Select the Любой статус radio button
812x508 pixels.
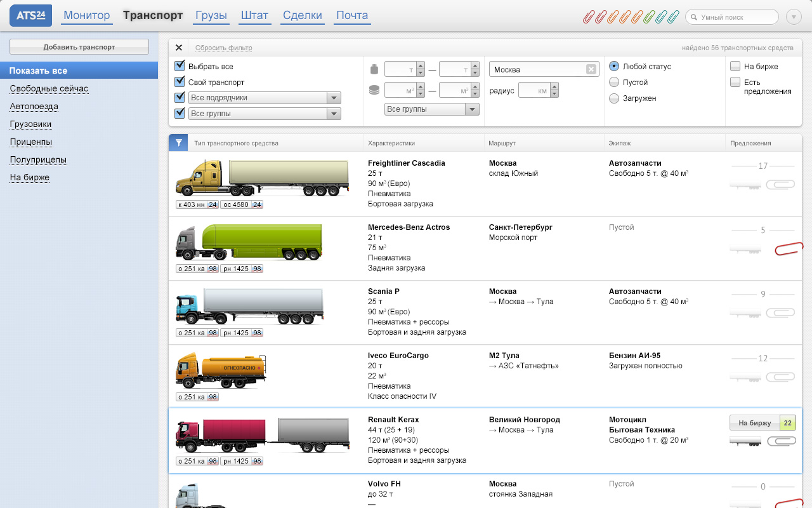click(613, 66)
